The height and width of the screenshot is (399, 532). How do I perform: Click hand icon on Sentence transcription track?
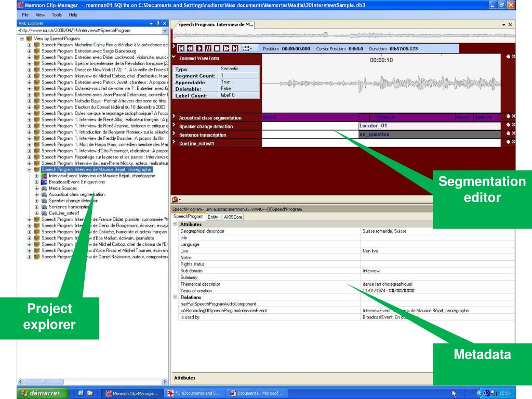508,133
